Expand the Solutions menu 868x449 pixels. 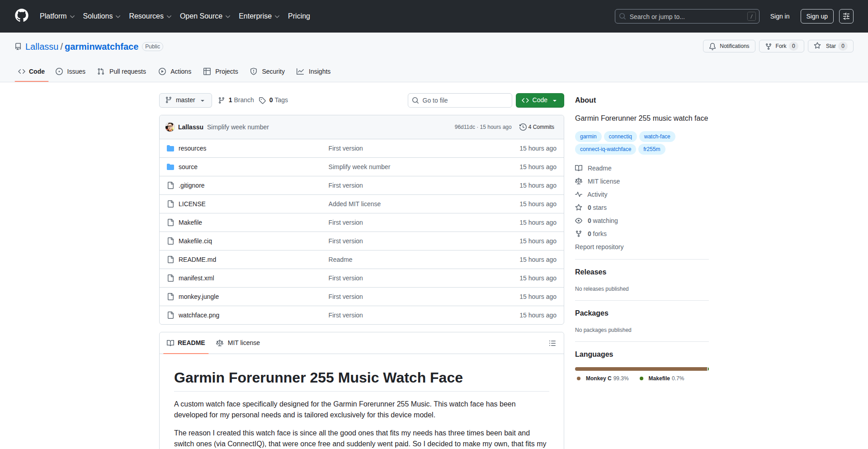(x=101, y=16)
